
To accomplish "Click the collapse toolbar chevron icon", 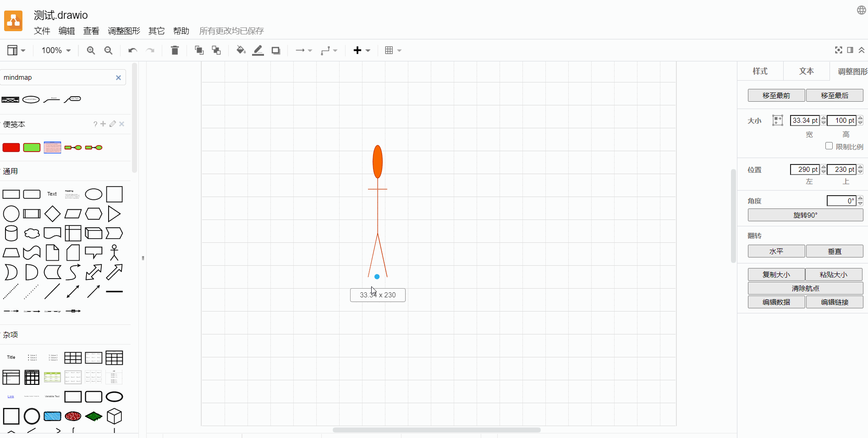I will tap(862, 50).
